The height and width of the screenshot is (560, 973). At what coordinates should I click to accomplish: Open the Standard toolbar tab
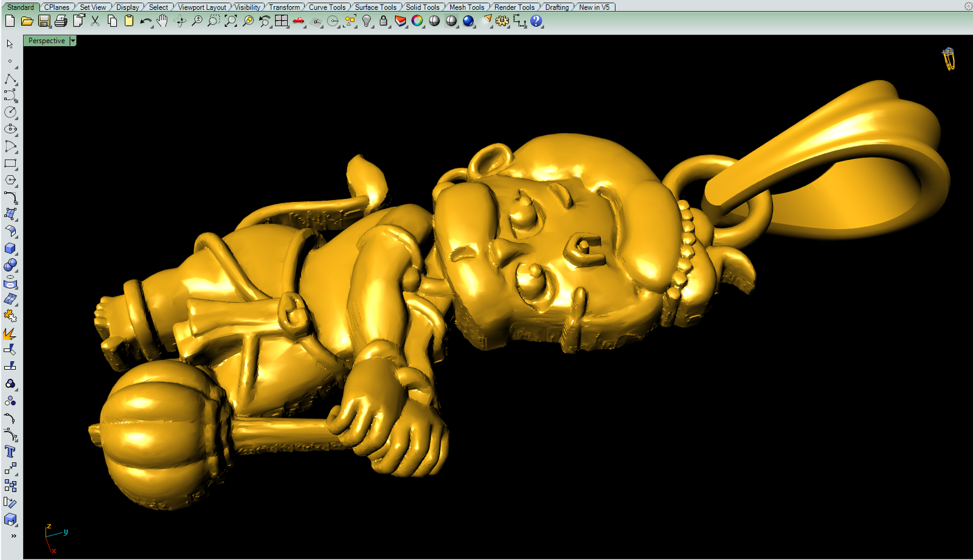[21, 7]
